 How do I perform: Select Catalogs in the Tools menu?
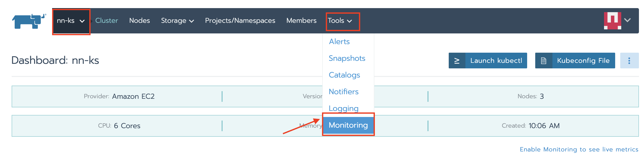[x=344, y=75]
